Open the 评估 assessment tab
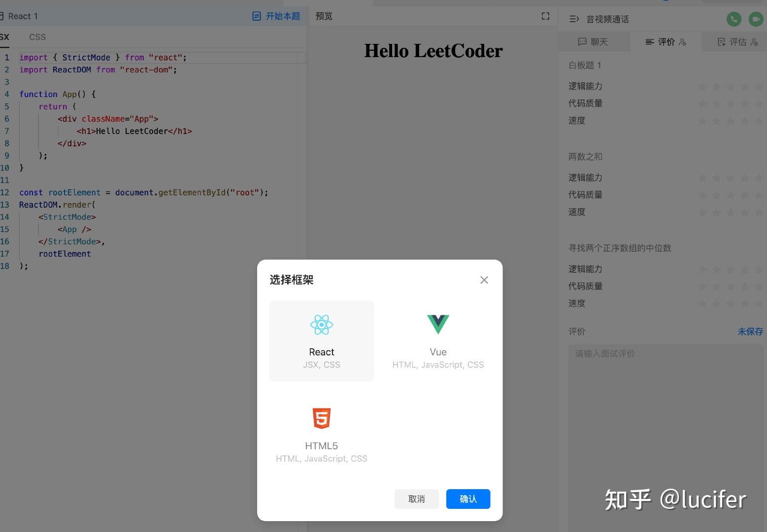Screen dimensions: 767x532 coord(737,42)
